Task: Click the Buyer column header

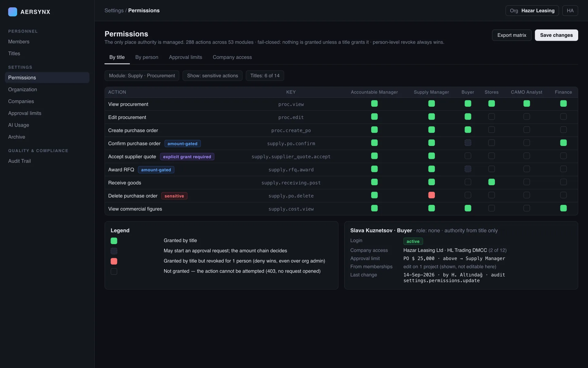Action: (x=468, y=92)
